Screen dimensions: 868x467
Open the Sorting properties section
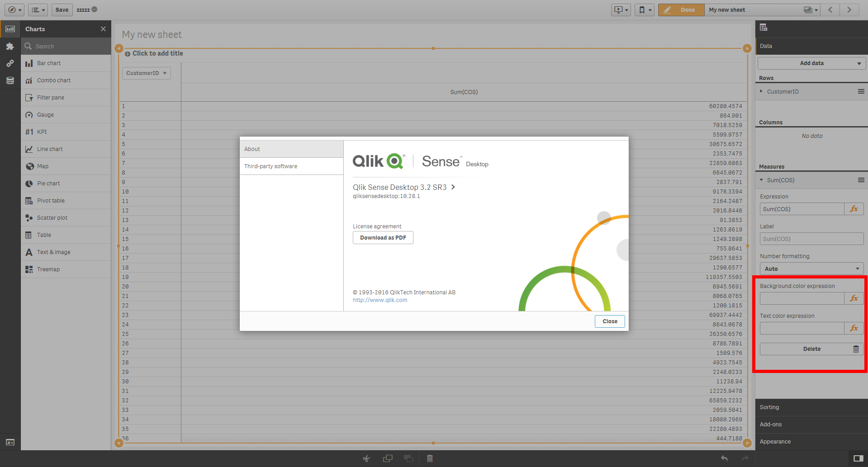[812, 407]
